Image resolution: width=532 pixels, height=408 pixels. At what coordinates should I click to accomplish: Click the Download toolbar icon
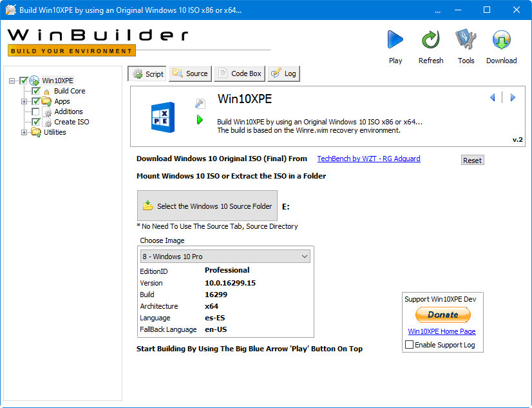[x=501, y=41]
